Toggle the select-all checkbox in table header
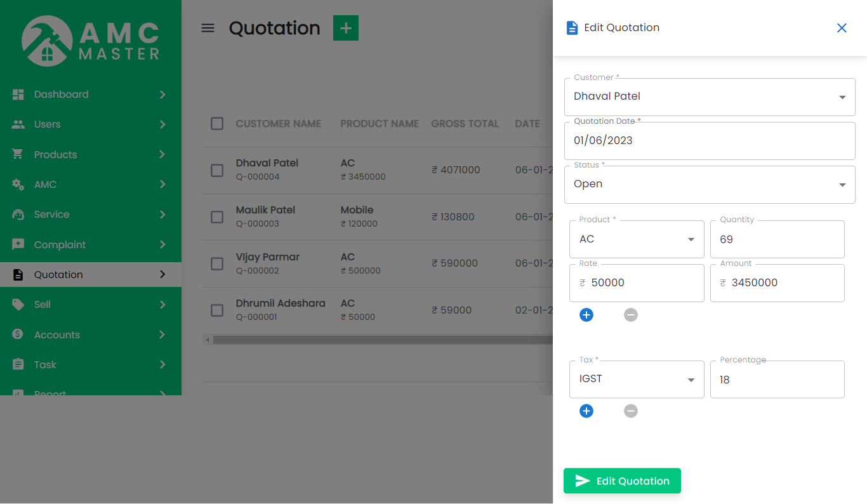This screenshot has height=504, width=867. 217,124
